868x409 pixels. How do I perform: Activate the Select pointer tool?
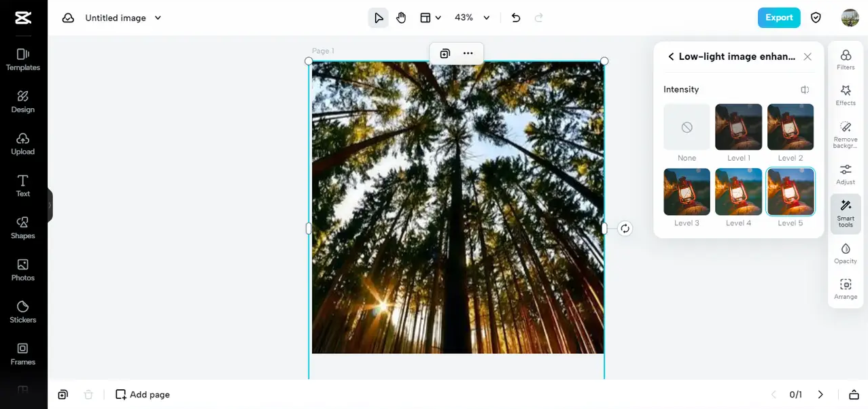click(379, 18)
